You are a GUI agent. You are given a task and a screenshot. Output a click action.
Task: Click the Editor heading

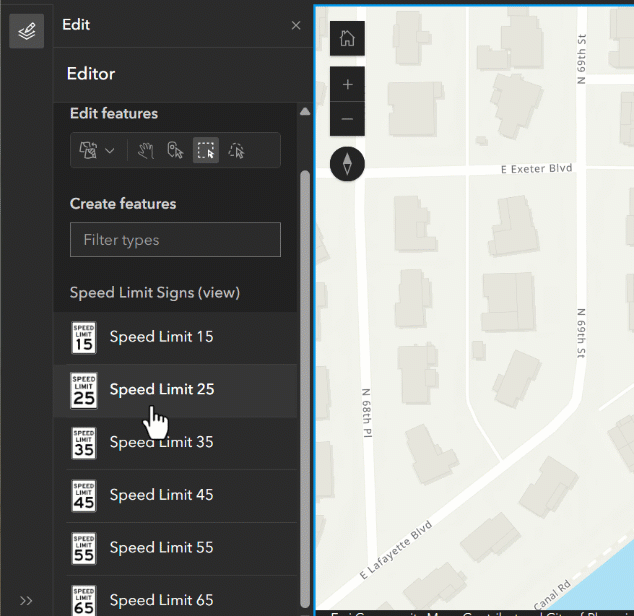coord(91,74)
